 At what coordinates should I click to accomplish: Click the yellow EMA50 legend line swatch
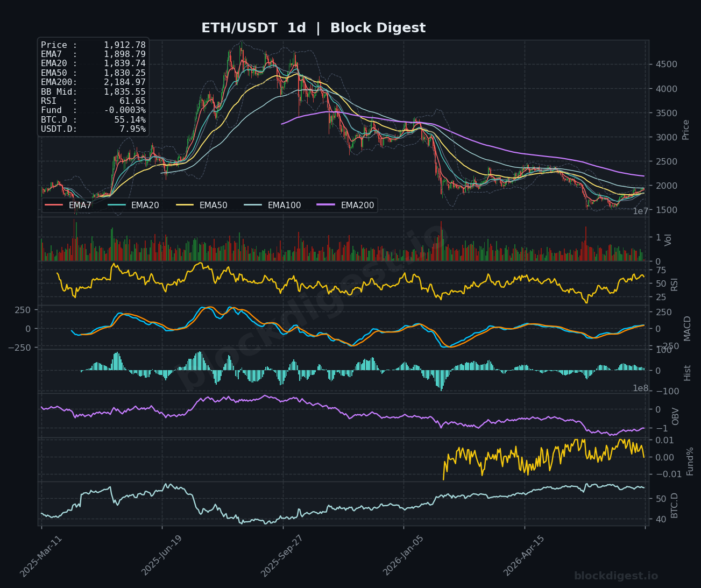(x=185, y=206)
